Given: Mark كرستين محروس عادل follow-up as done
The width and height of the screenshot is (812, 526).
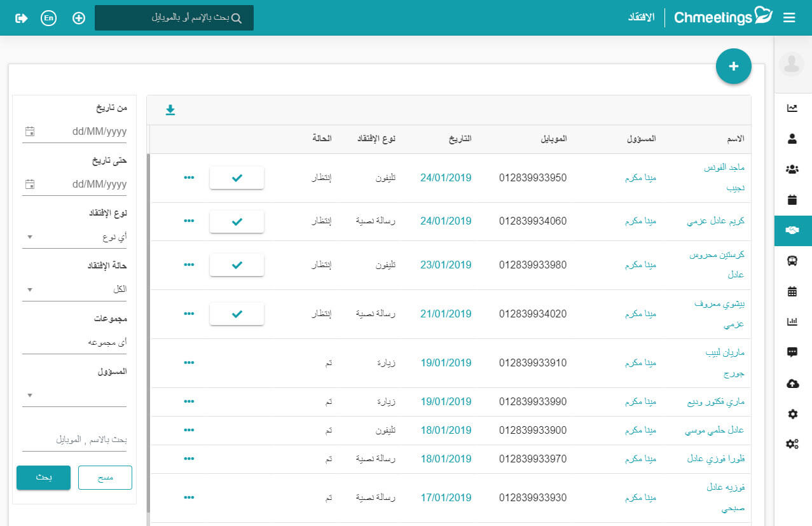Looking at the screenshot, I should tap(237, 265).
